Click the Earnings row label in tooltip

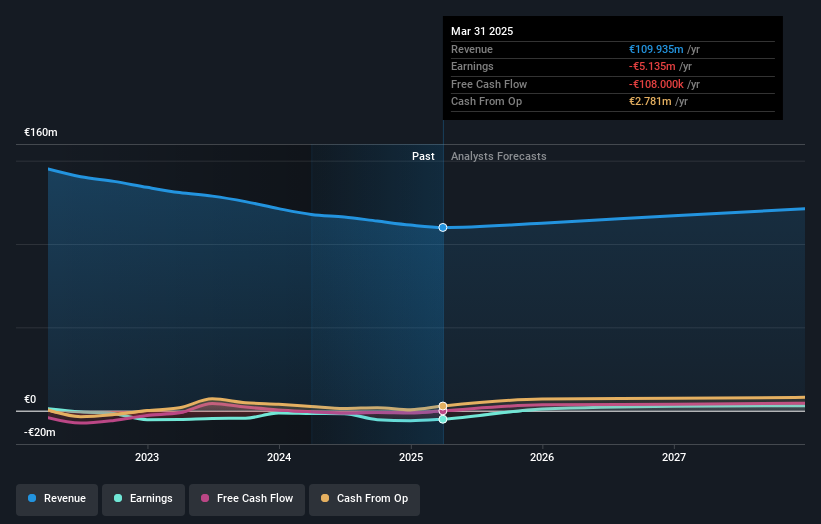[x=472, y=66]
